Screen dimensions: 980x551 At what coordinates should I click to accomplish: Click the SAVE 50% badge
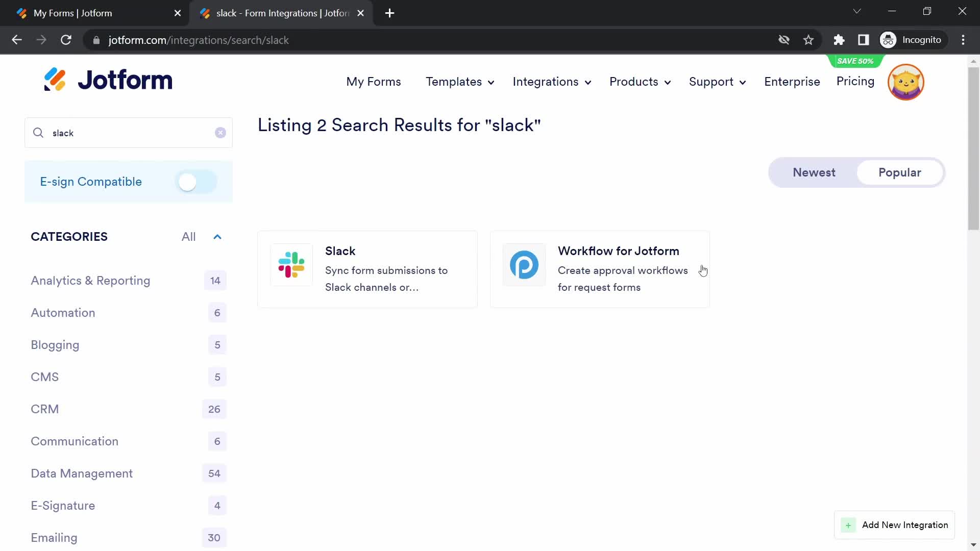(x=855, y=61)
